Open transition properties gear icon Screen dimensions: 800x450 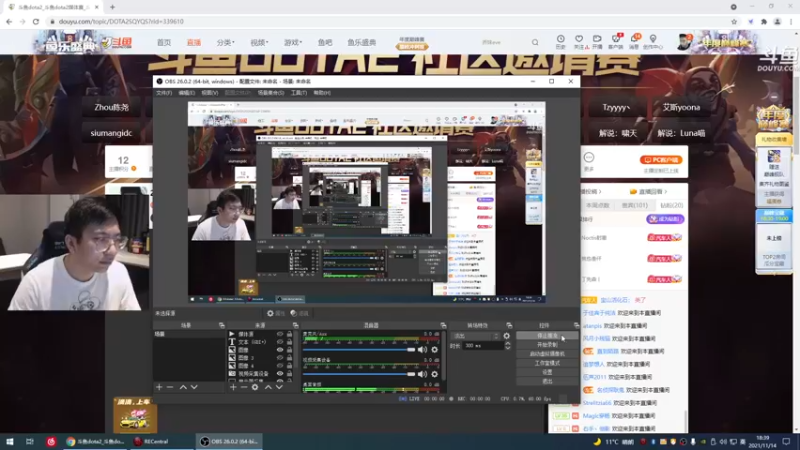(x=507, y=336)
